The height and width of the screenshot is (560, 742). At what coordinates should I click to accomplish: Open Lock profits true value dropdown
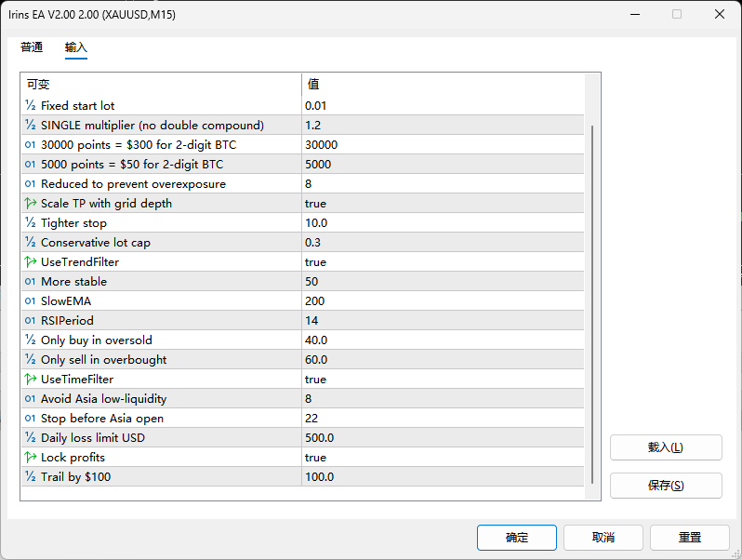click(443, 458)
